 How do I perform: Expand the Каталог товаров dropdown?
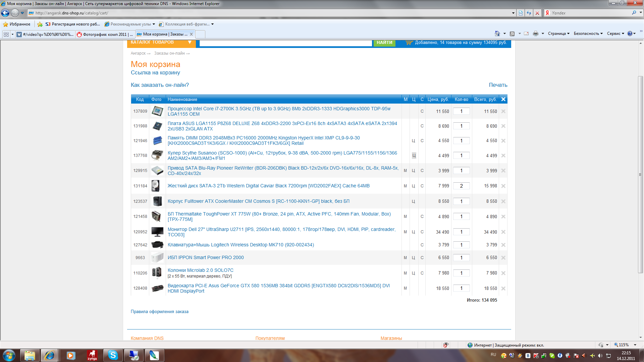pyautogui.click(x=190, y=42)
